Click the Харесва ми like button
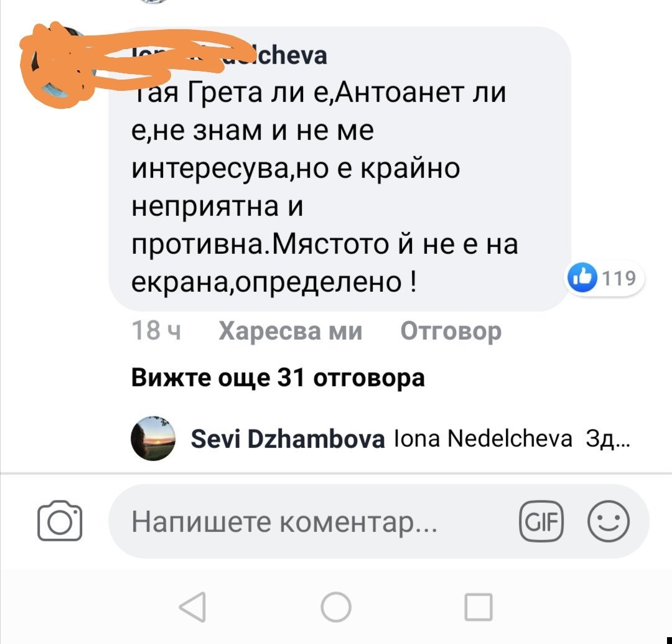Image resolution: width=672 pixels, height=644 pixels. pyautogui.click(x=290, y=331)
